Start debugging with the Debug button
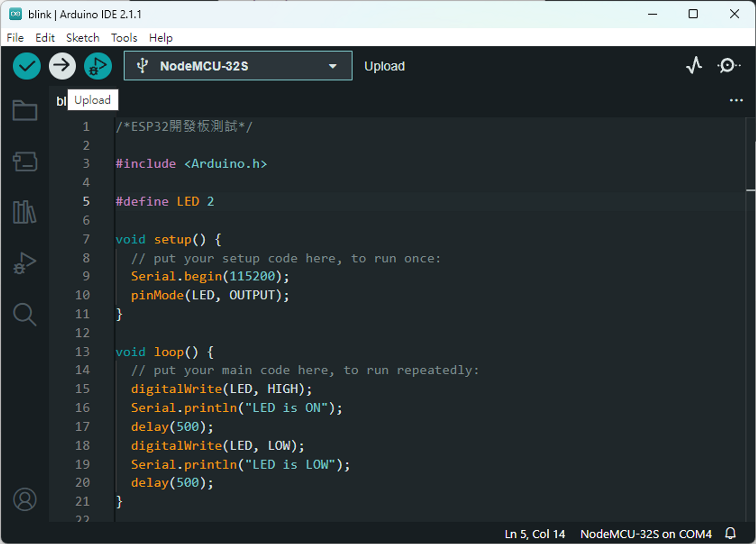This screenshot has width=756, height=544. [98, 66]
